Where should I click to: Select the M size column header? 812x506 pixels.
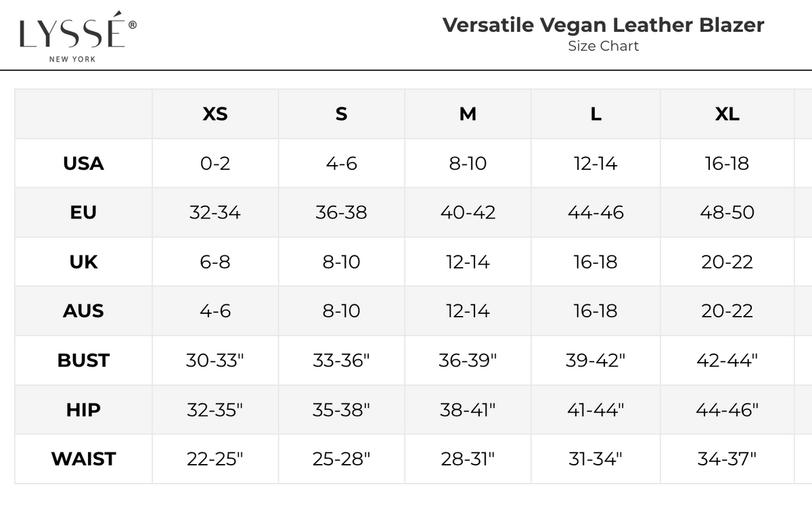coord(468,114)
